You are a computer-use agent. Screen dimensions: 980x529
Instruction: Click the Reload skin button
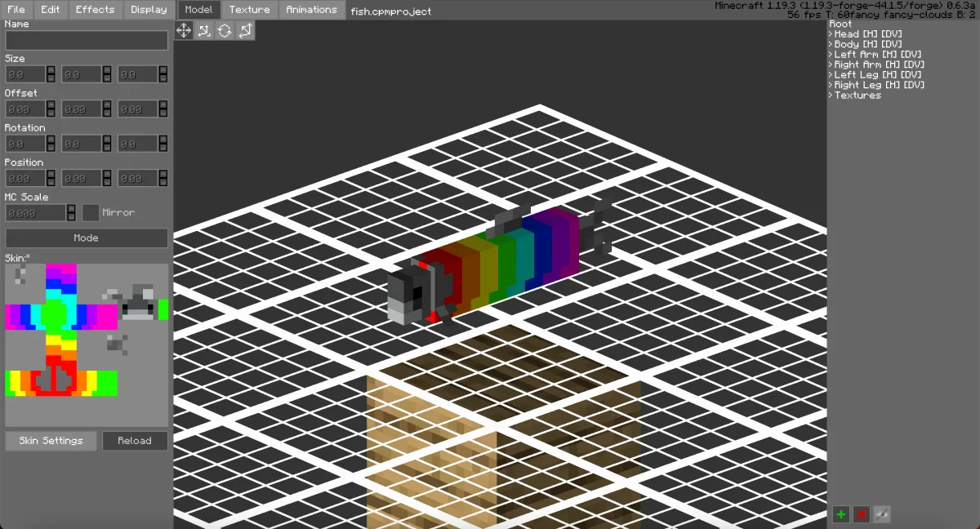tap(135, 441)
